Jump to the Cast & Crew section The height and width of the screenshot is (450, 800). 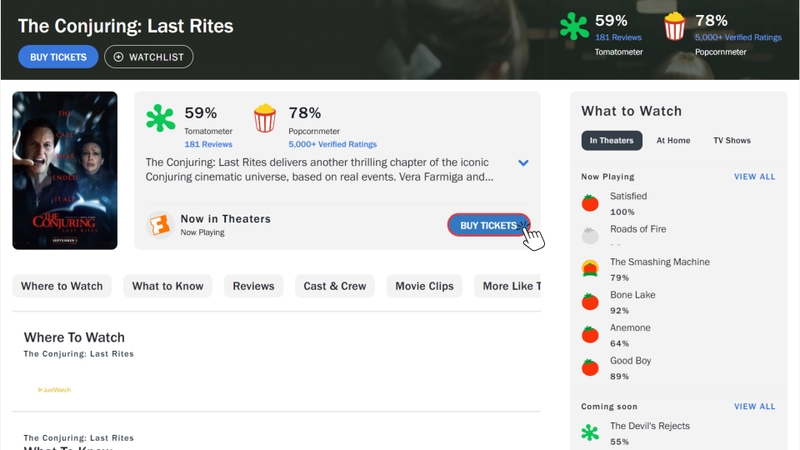tap(335, 286)
